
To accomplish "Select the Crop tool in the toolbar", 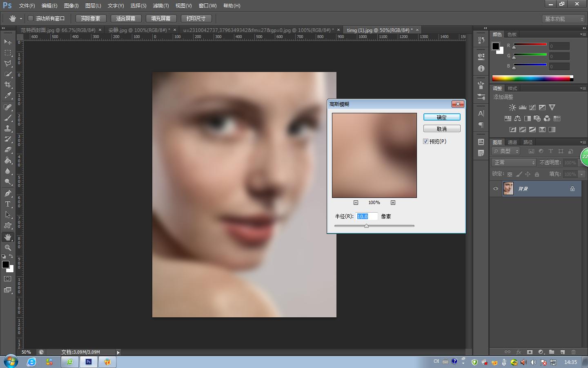I will click(8, 85).
